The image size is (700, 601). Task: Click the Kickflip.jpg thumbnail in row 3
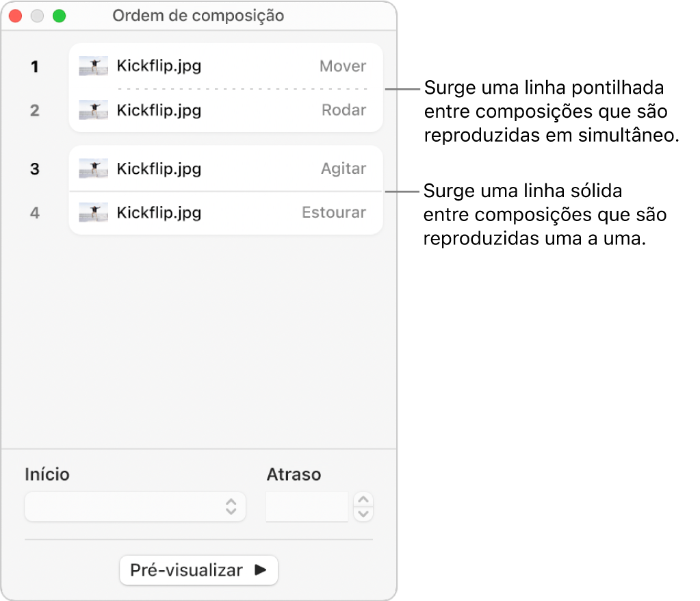[93, 168]
